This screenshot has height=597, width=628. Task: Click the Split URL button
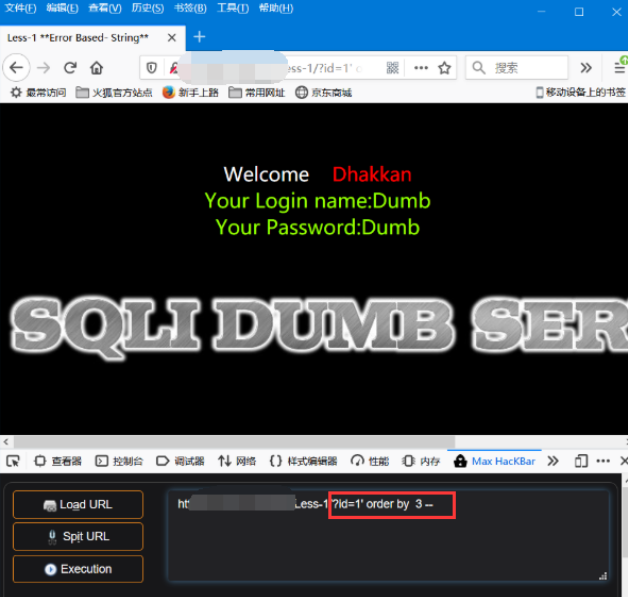click(78, 537)
